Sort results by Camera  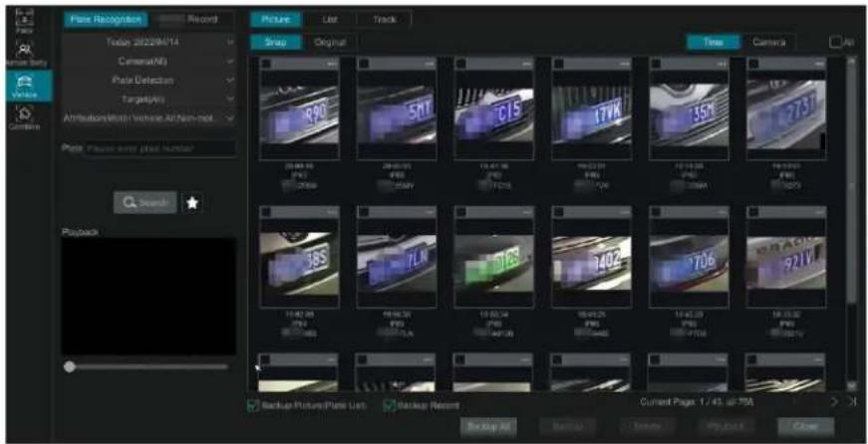tap(769, 42)
